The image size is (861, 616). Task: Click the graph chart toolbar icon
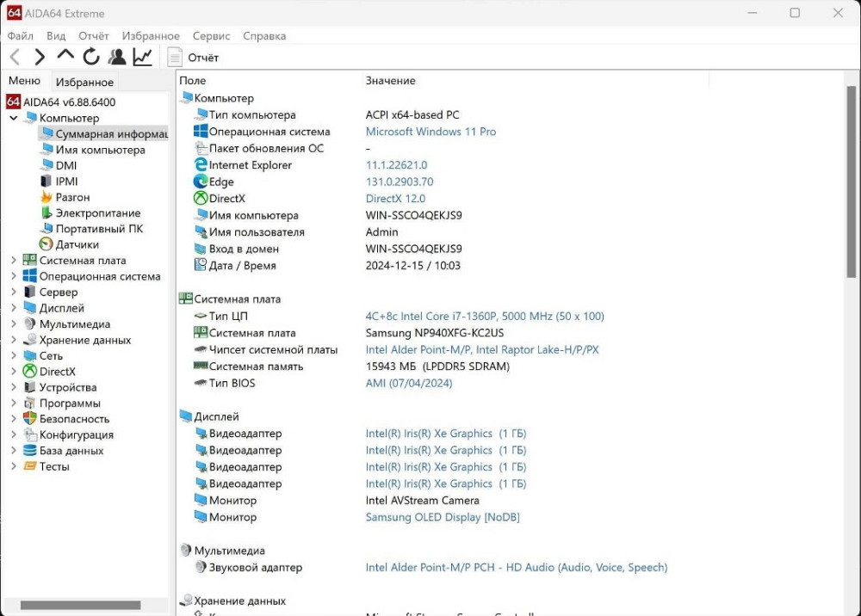click(x=142, y=57)
